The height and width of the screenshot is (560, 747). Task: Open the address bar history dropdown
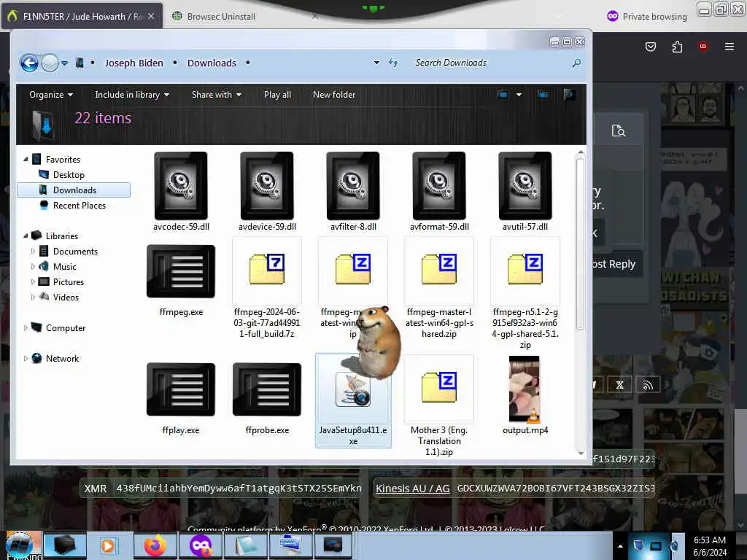point(376,63)
